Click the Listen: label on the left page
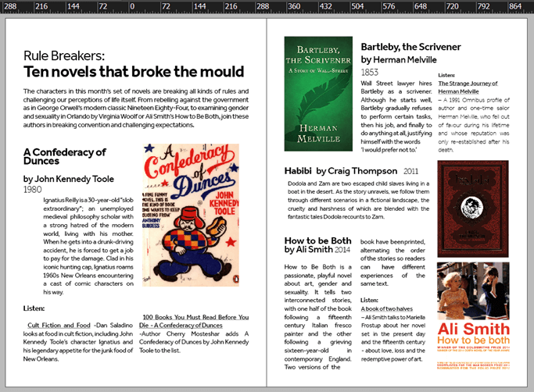Viewport: 534px width, 392px height. tap(34, 308)
